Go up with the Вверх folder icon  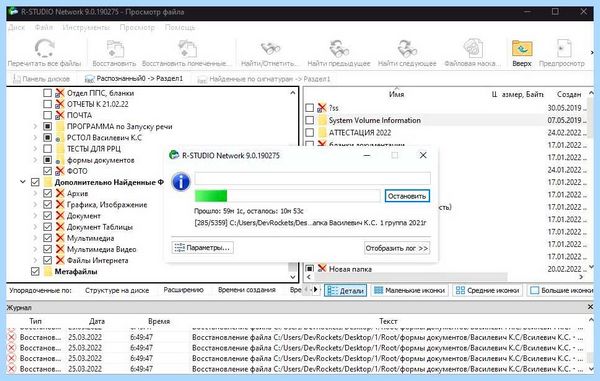[522, 49]
